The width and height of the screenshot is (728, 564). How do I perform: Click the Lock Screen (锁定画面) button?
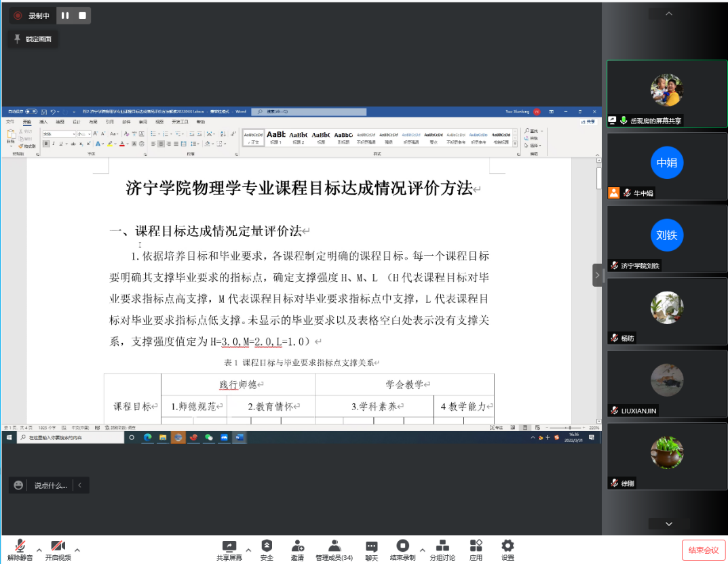coord(31,39)
